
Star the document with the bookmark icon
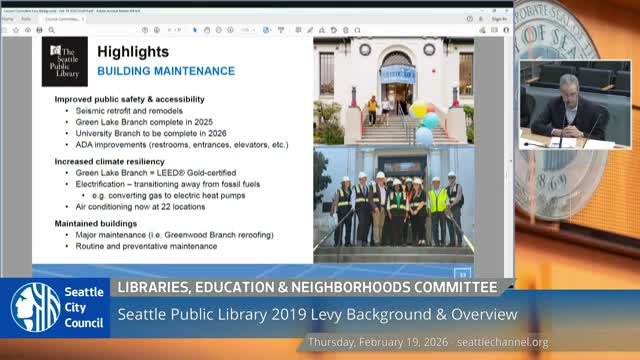click(x=16, y=30)
